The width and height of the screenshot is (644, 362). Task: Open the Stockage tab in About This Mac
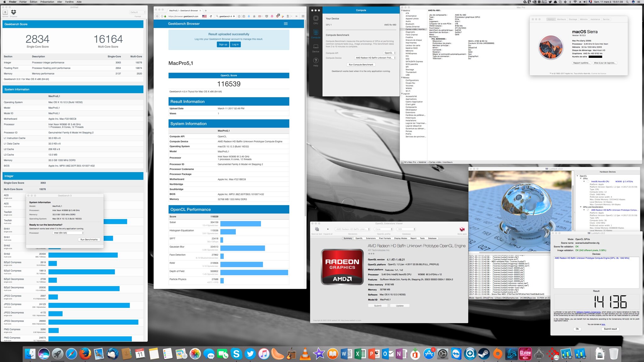click(573, 19)
